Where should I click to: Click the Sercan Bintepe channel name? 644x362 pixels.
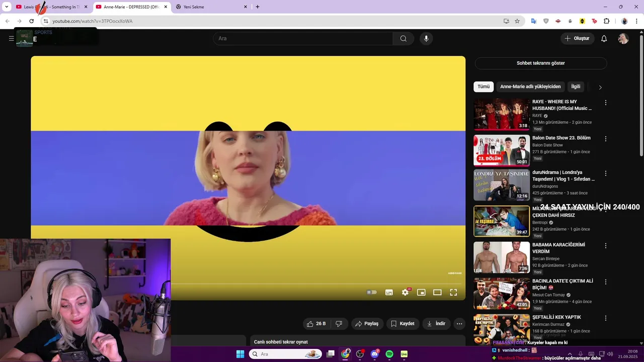(546, 259)
